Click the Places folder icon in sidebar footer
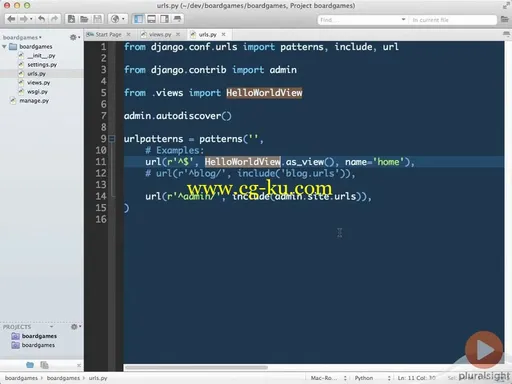Image resolution: width=512 pixels, height=384 pixels. pyautogui.click(x=30, y=365)
